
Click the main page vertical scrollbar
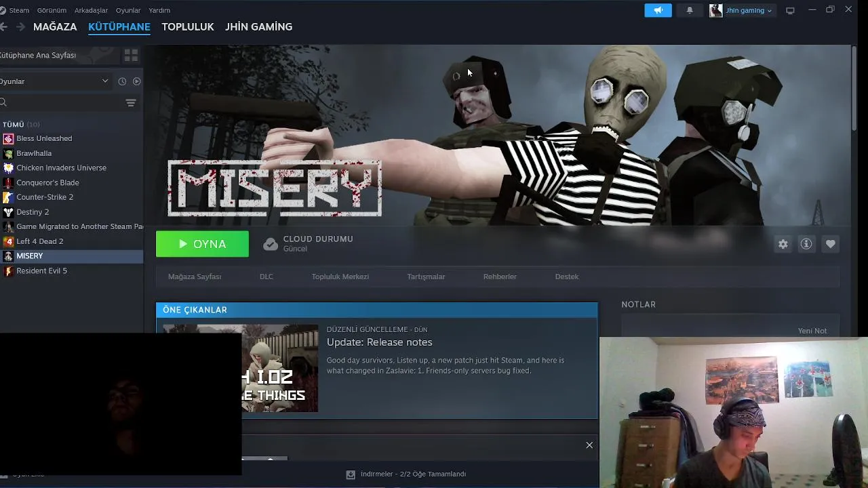(x=854, y=88)
